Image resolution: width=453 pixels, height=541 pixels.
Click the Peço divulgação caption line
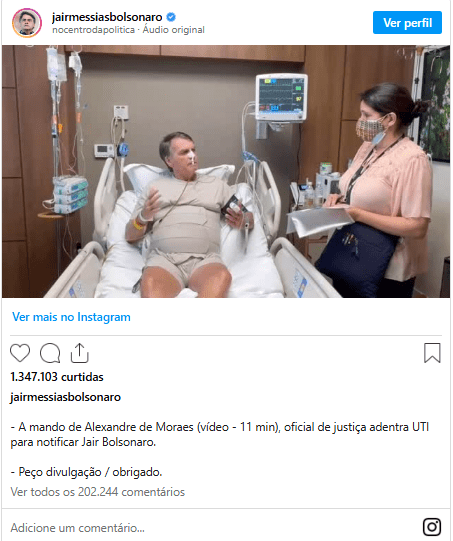coord(87,472)
